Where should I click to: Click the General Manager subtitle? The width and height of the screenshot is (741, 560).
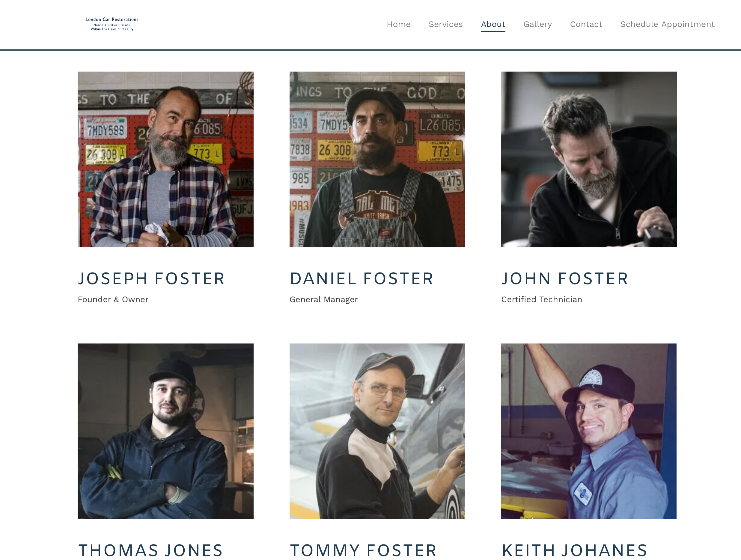[x=324, y=299]
